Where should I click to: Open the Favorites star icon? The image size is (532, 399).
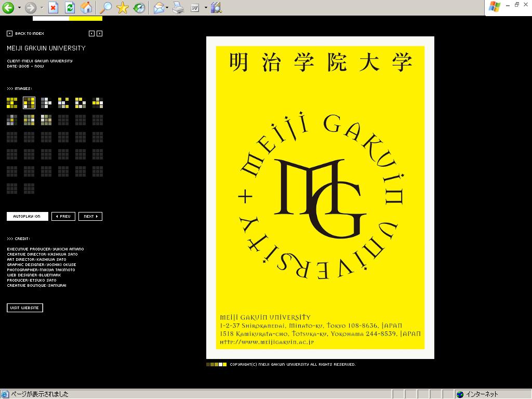coord(123,7)
